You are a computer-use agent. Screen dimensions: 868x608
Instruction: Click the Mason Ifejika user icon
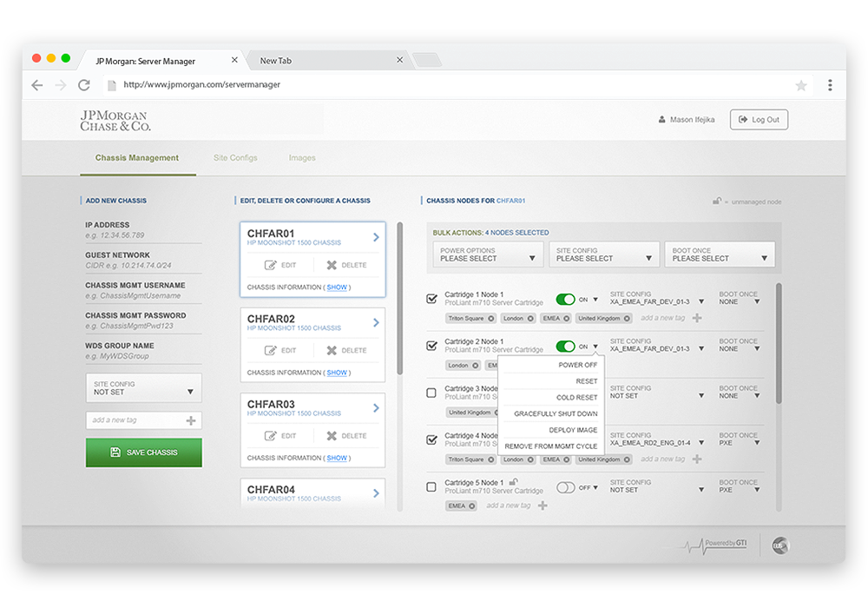[x=661, y=120]
